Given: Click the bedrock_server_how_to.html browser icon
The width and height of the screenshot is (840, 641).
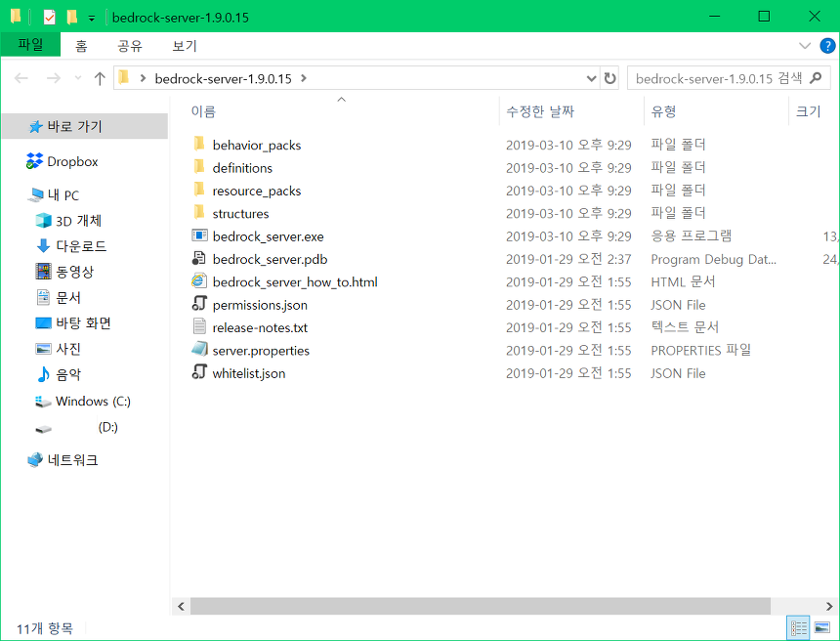Looking at the screenshot, I should click(x=199, y=281).
